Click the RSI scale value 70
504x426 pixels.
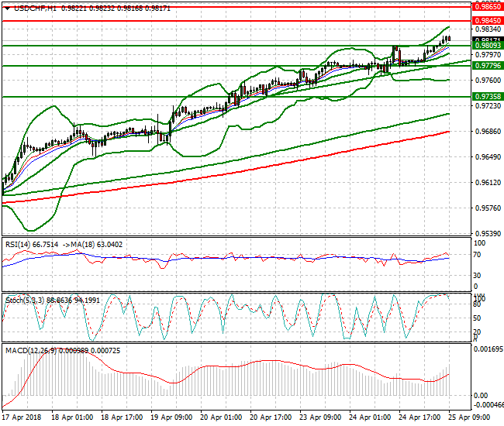coord(478,255)
